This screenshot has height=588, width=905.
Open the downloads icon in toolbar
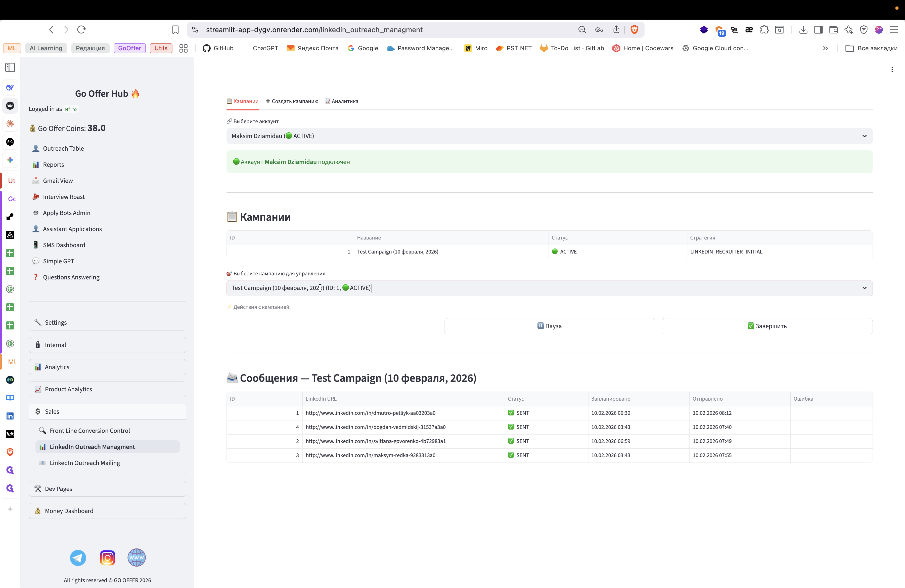point(803,30)
